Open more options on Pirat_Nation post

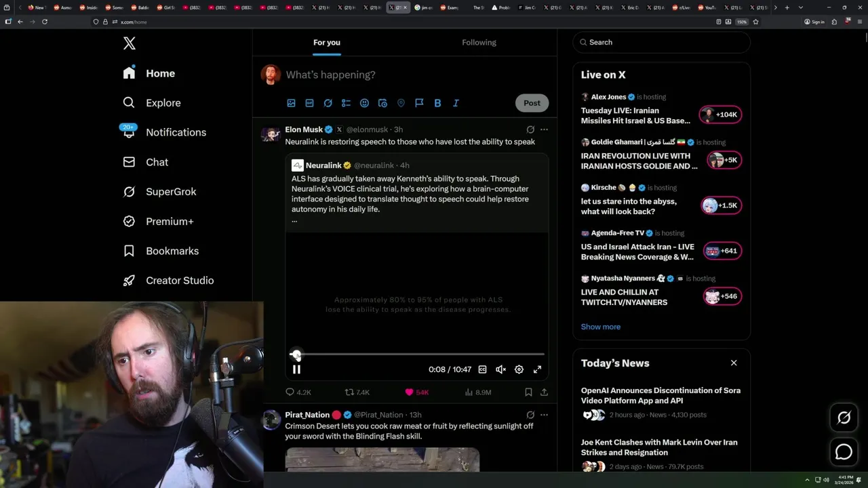544,415
